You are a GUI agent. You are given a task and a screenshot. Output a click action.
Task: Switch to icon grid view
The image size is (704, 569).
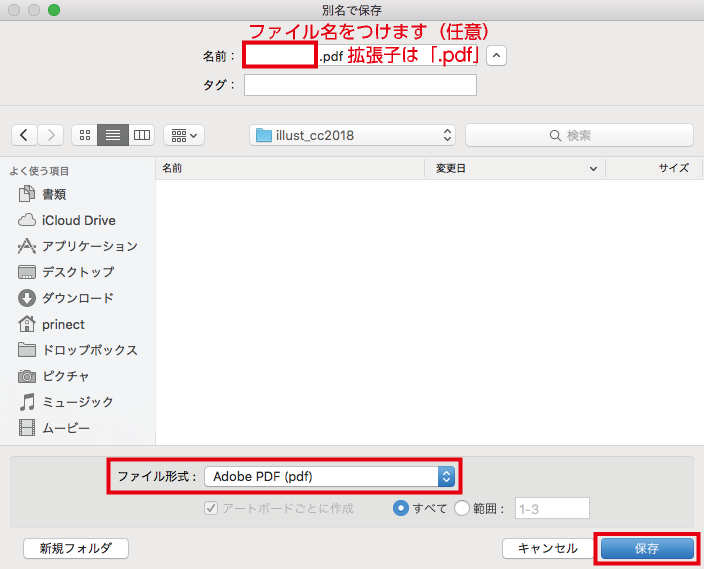[x=85, y=135]
